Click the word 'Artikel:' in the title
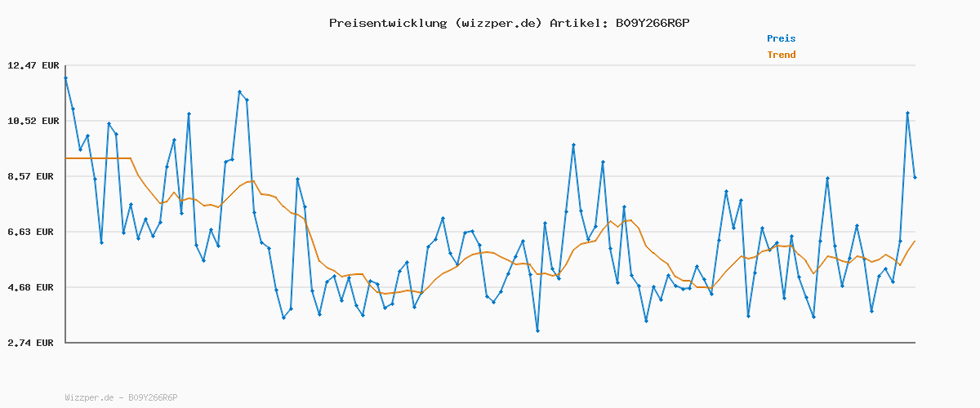This screenshot has height=408, width=980. click(576, 23)
